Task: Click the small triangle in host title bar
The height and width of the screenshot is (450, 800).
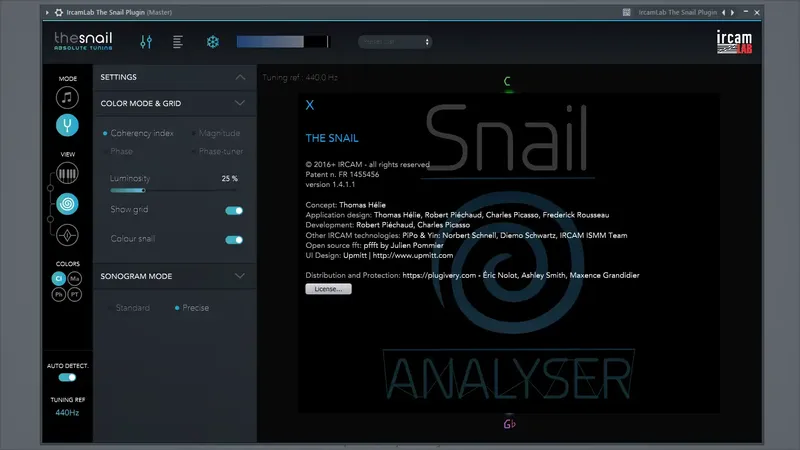Action: tap(47, 12)
